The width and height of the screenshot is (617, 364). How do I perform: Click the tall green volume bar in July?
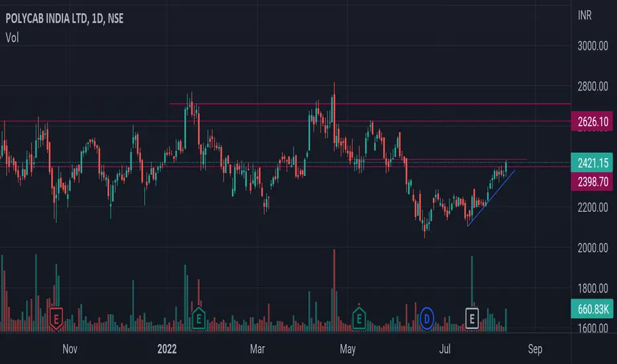[472, 282]
